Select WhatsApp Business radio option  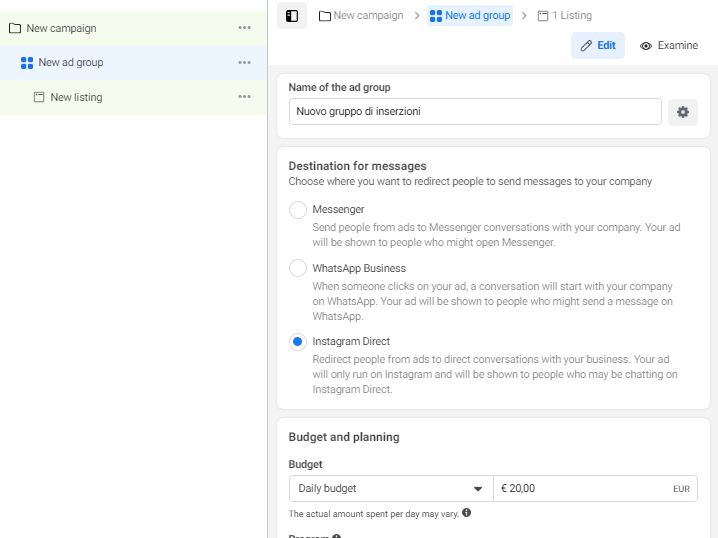click(298, 268)
